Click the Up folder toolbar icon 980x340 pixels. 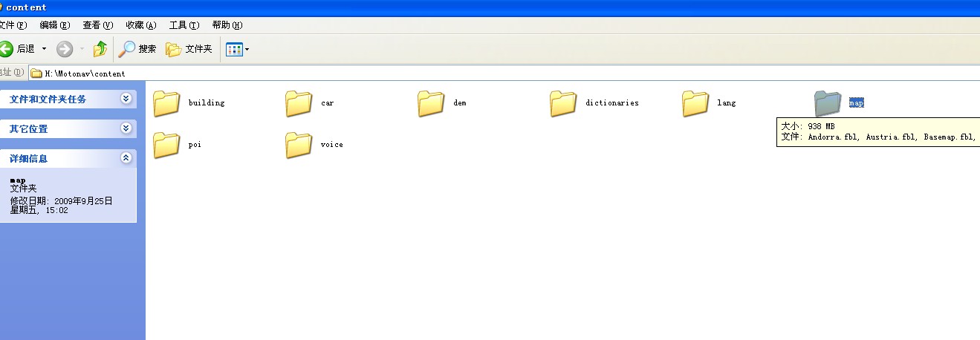click(x=100, y=49)
